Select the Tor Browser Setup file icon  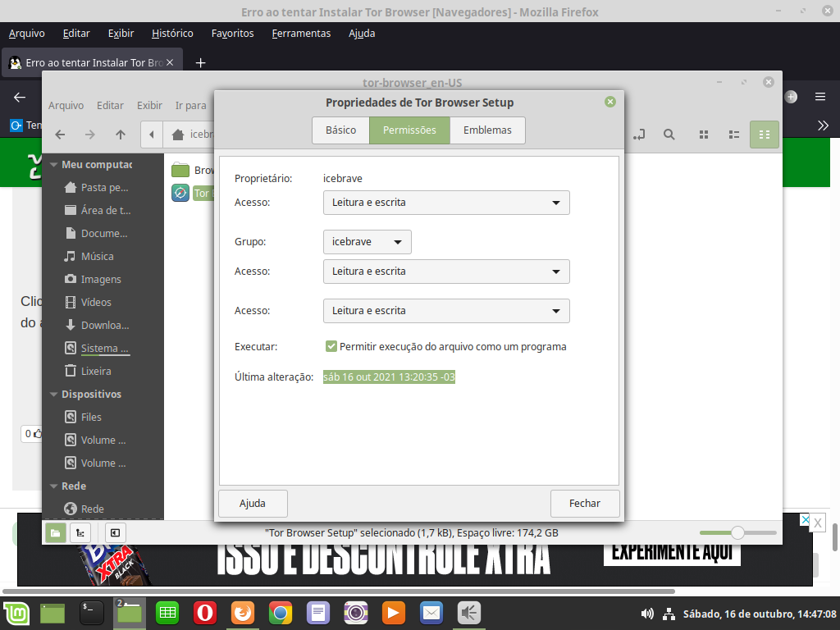(180, 193)
